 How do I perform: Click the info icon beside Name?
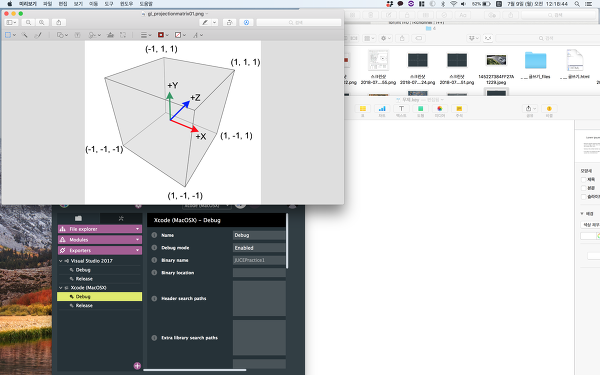[154, 235]
